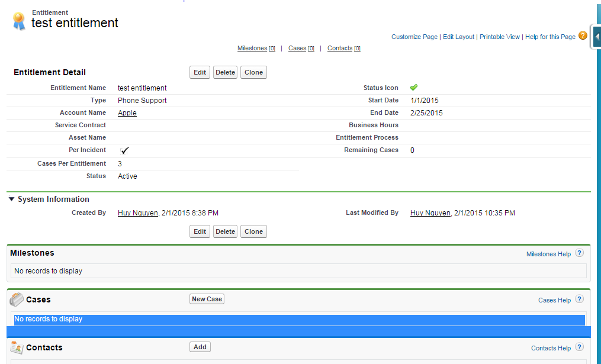Click the 'Asset Name' field label
Image resolution: width=601 pixels, height=364 pixels.
pos(88,137)
